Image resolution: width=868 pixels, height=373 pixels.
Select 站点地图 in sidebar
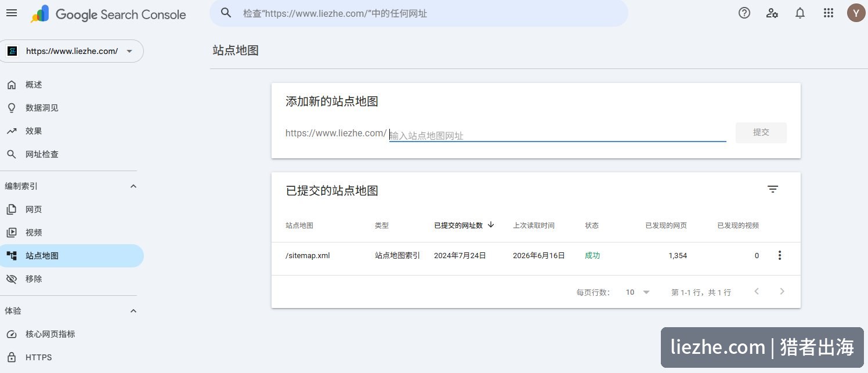[72, 256]
